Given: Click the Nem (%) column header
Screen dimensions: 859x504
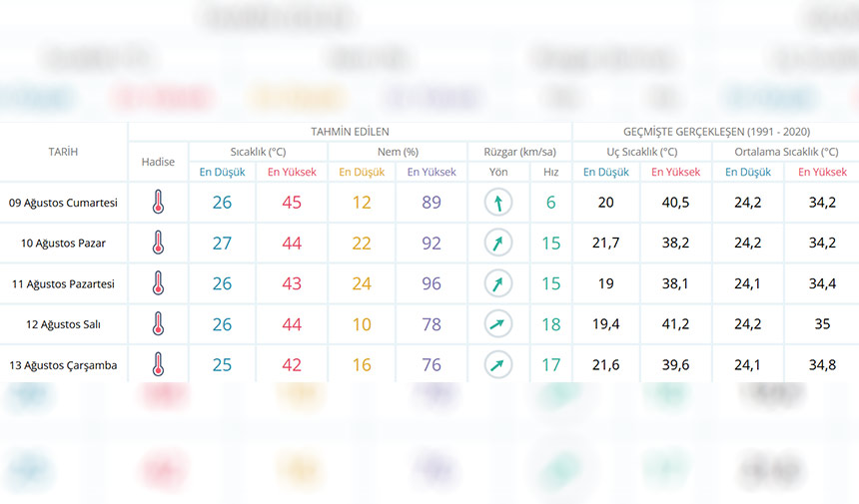Looking at the screenshot, I should point(397,152).
